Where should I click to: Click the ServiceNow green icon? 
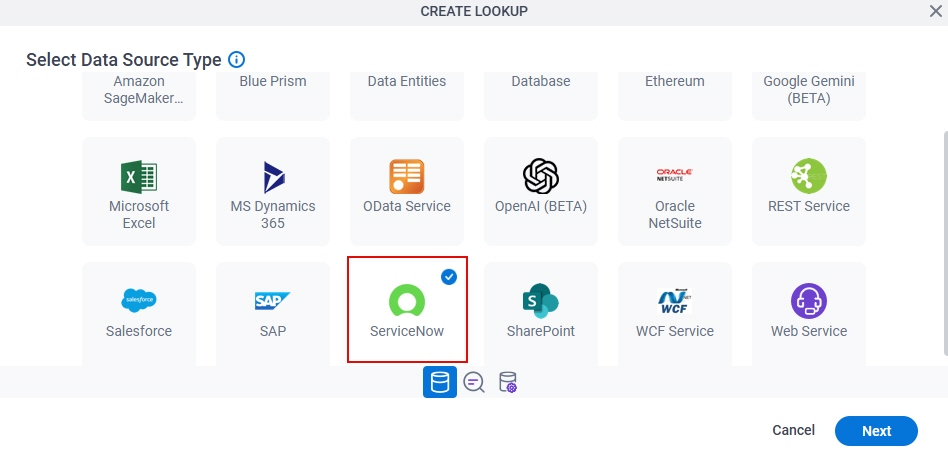407,300
